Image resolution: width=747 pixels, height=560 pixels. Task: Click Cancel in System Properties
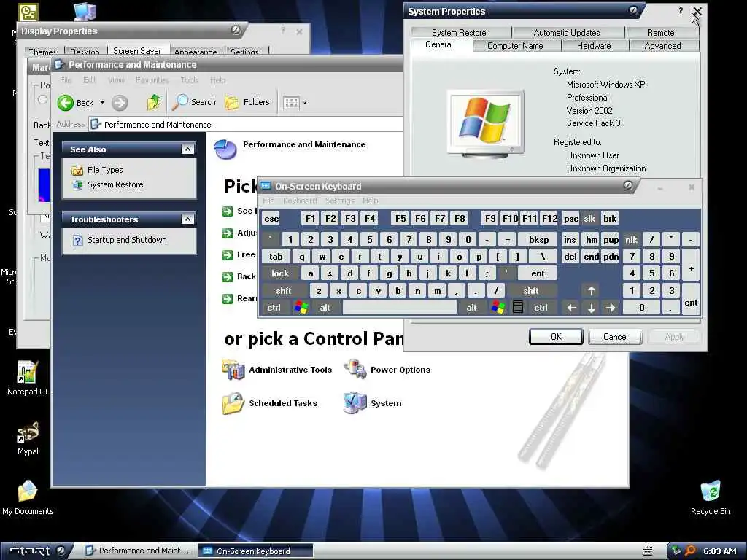point(616,337)
